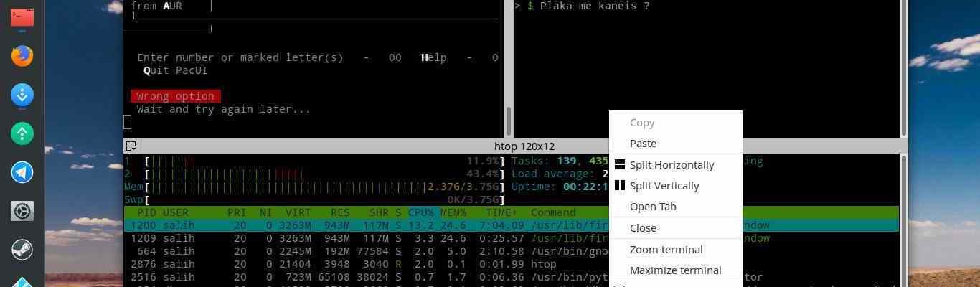This screenshot has height=287, width=980.
Task: Click the Command column header in htop
Action: click(x=553, y=212)
